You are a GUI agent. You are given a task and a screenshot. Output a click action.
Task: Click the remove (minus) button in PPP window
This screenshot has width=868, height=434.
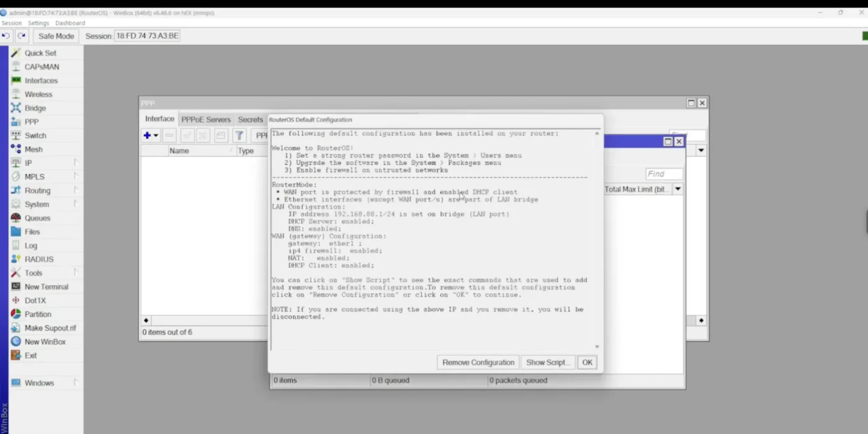[x=169, y=135]
